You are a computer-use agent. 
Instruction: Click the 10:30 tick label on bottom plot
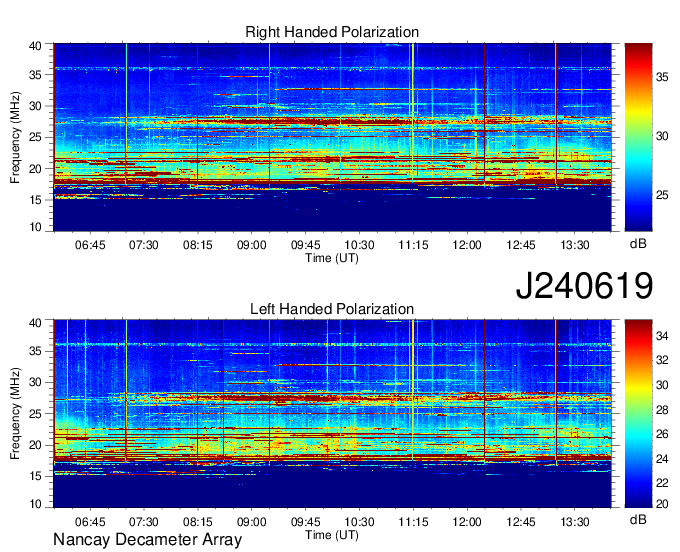[359, 522]
